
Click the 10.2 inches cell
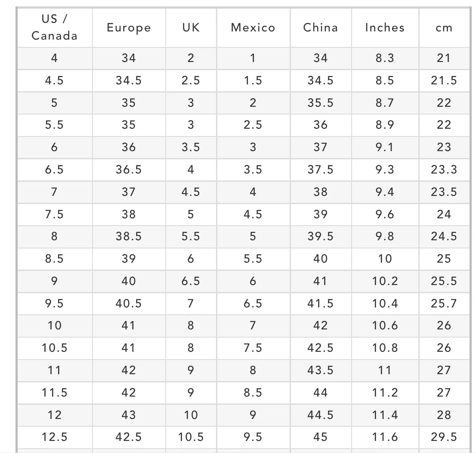click(x=385, y=281)
